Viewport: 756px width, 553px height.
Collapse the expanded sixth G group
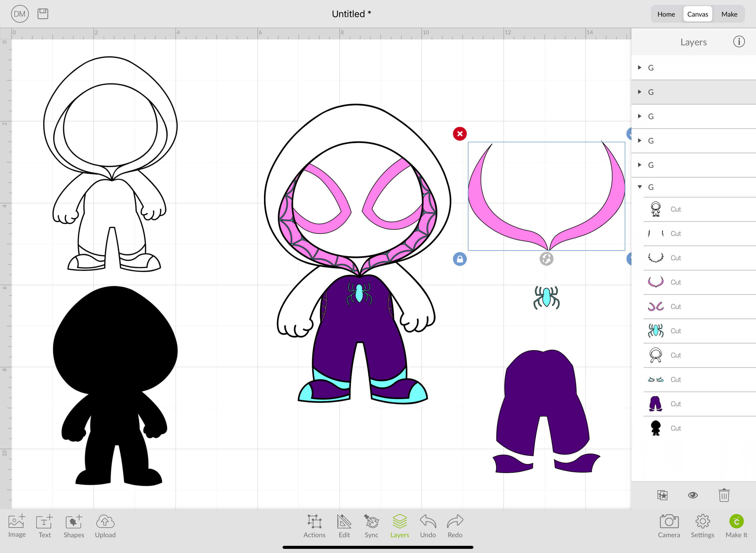click(640, 187)
